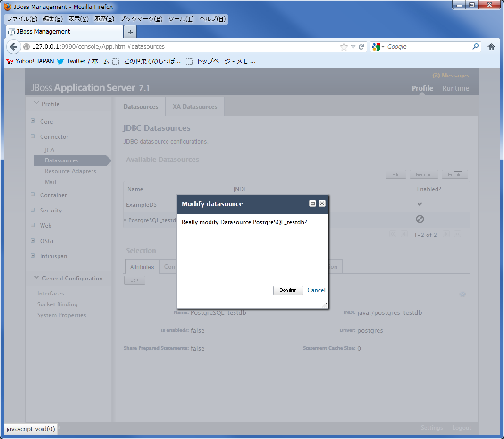This screenshot has height=439, width=504.
Task: Click the search magnifier icon in Google box
Action: click(x=475, y=47)
